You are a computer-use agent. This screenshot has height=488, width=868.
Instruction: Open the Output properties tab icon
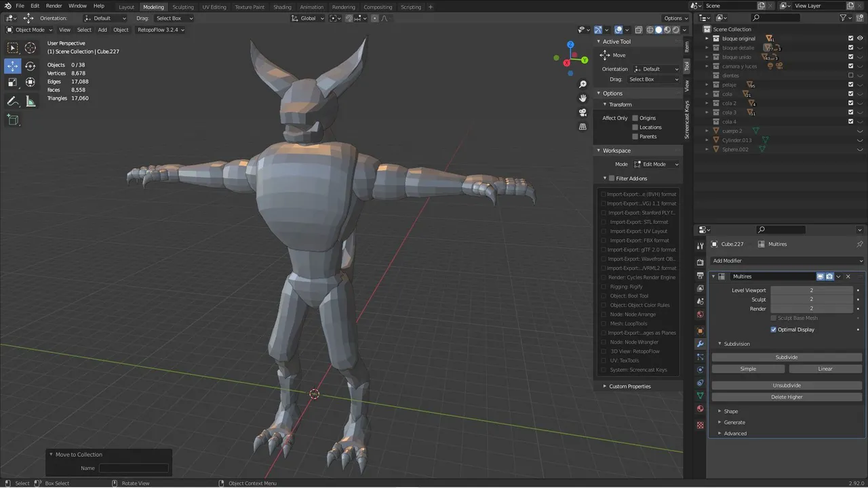[x=701, y=276]
